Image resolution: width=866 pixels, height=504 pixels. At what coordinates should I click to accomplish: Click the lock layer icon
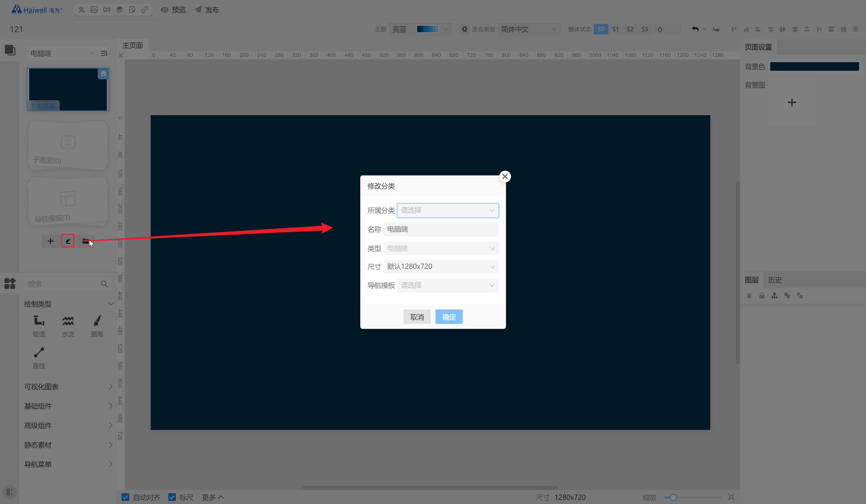click(762, 296)
